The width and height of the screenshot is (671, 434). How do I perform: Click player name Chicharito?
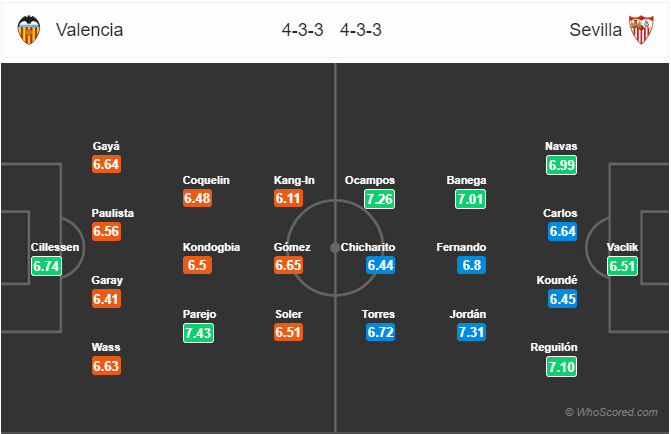[x=368, y=247]
